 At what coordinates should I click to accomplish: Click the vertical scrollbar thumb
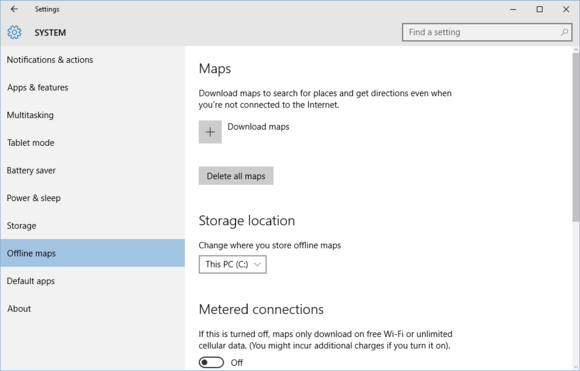(576, 137)
